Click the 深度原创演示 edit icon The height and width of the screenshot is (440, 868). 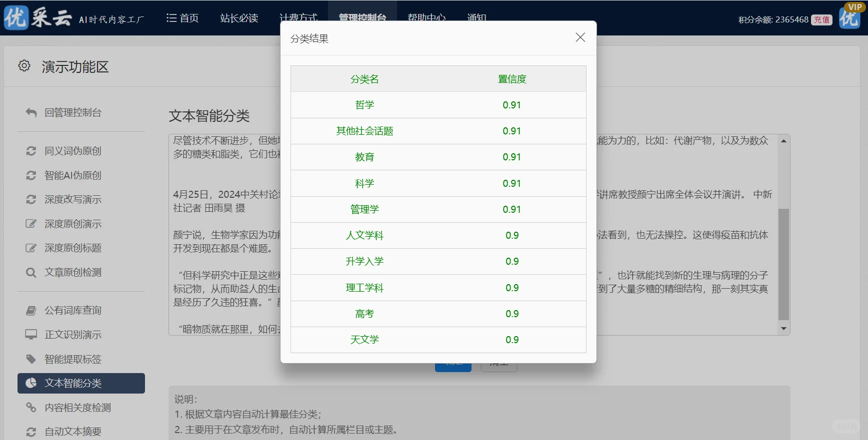coord(31,224)
